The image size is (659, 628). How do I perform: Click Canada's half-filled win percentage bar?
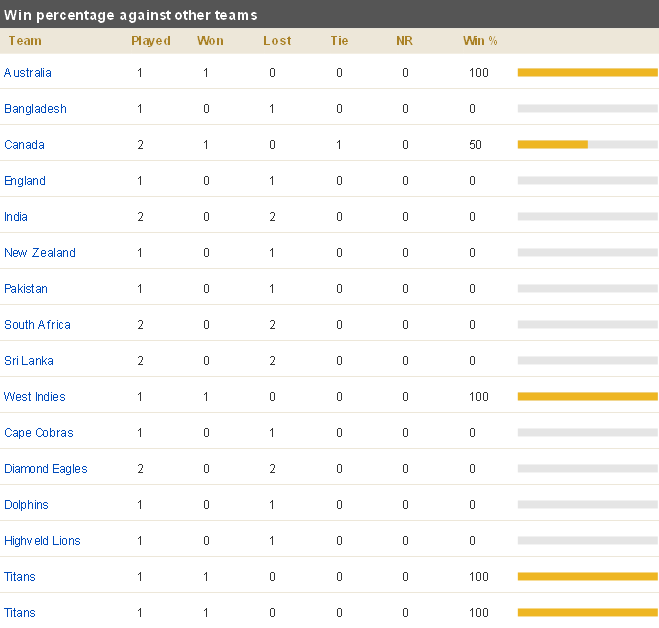(588, 145)
